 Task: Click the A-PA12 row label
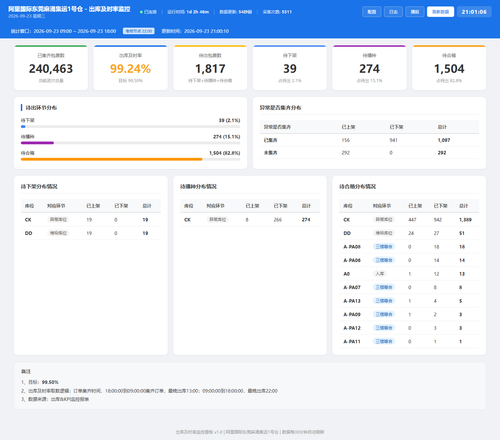(352, 328)
